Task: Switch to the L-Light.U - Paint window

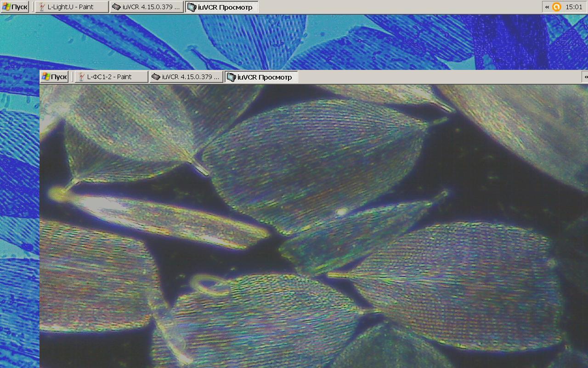Action: pos(72,7)
